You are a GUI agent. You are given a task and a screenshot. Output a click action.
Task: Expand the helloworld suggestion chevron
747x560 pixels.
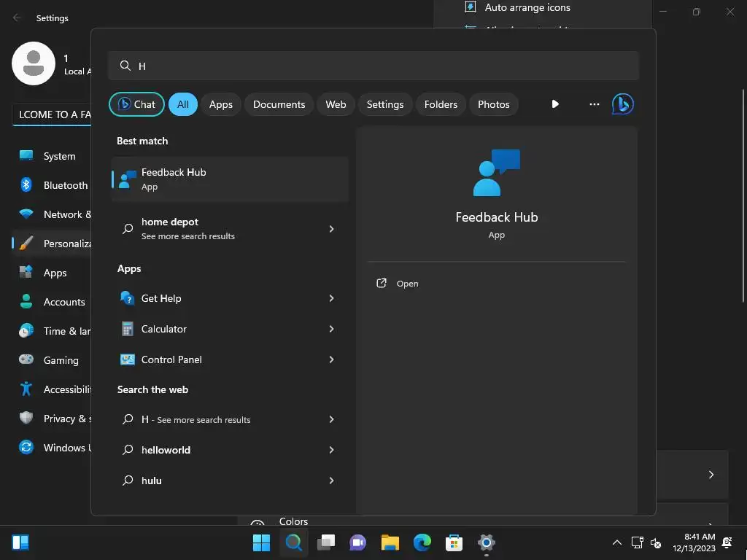coord(331,450)
